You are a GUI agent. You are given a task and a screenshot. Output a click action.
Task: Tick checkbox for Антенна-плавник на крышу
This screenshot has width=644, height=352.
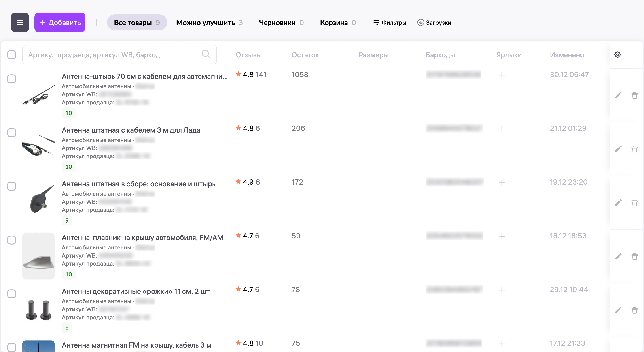(x=11, y=240)
